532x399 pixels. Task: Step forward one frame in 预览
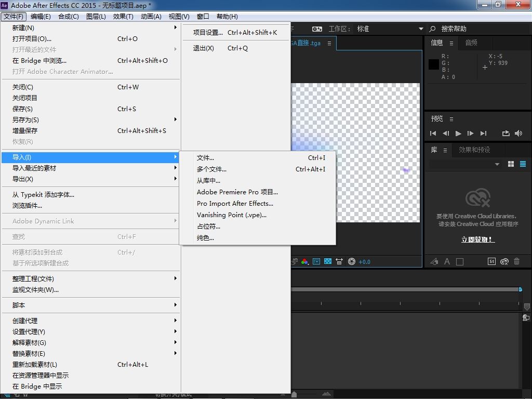click(x=470, y=134)
